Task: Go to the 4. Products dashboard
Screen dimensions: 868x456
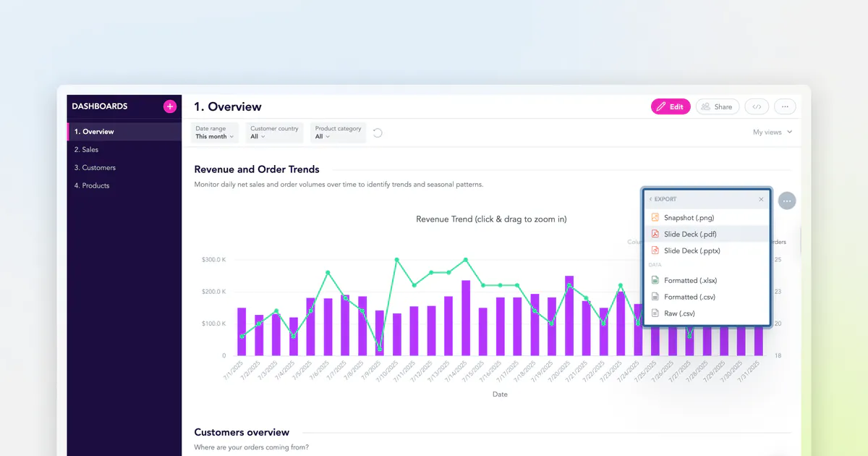Action: [124, 186]
